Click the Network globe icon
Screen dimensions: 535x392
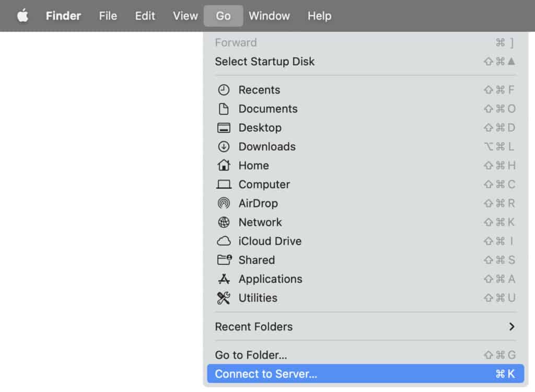[224, 222]
